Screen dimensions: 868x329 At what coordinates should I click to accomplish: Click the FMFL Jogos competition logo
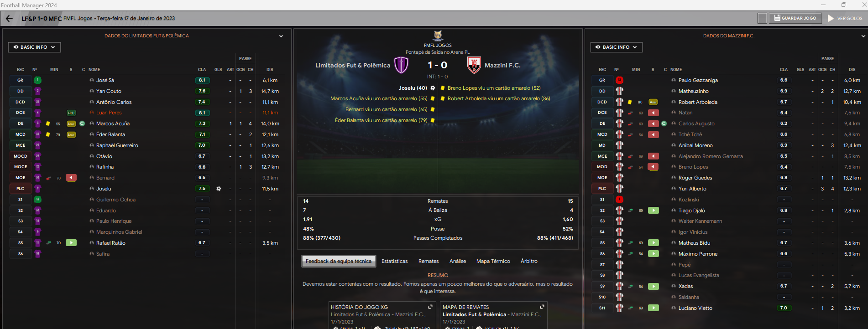tap(438, 36)
